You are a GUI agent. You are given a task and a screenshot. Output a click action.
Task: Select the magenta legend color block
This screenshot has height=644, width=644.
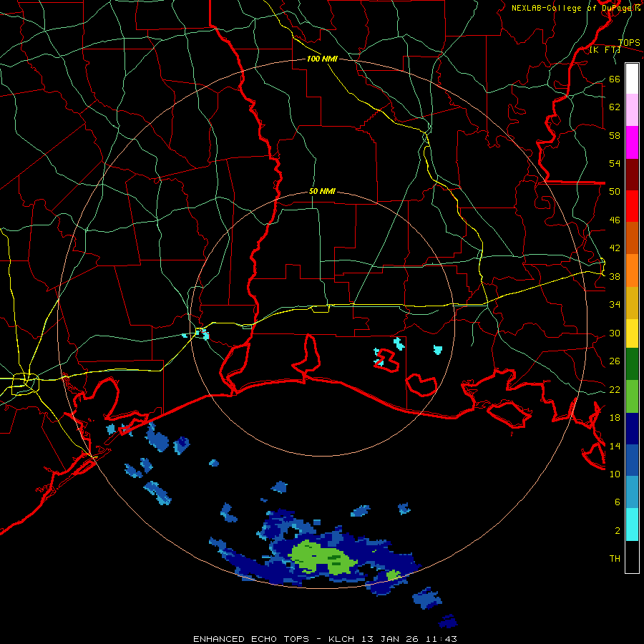tap(632, 142)
